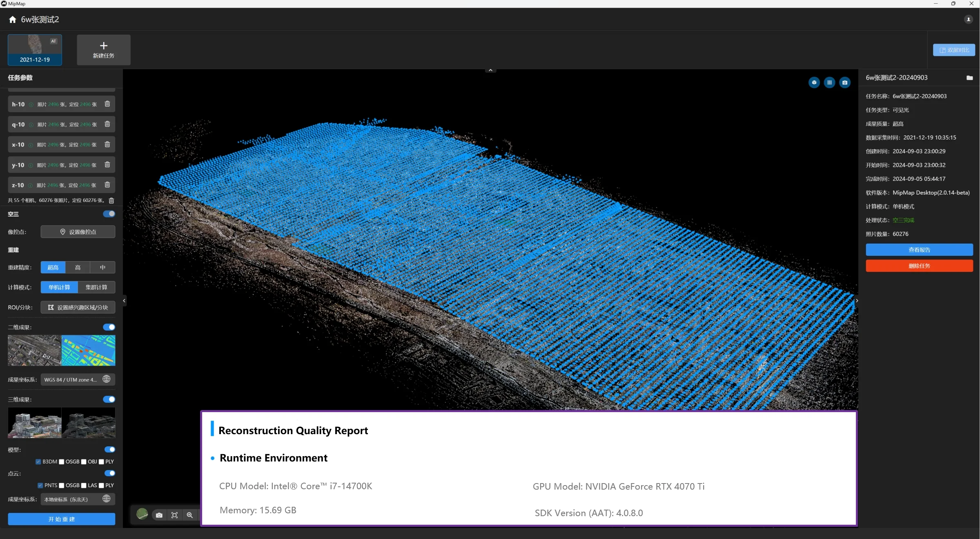This screenshot has height=539, width=980.
Task: Select 高 reconstruction precision
Action: click(78, 267)
